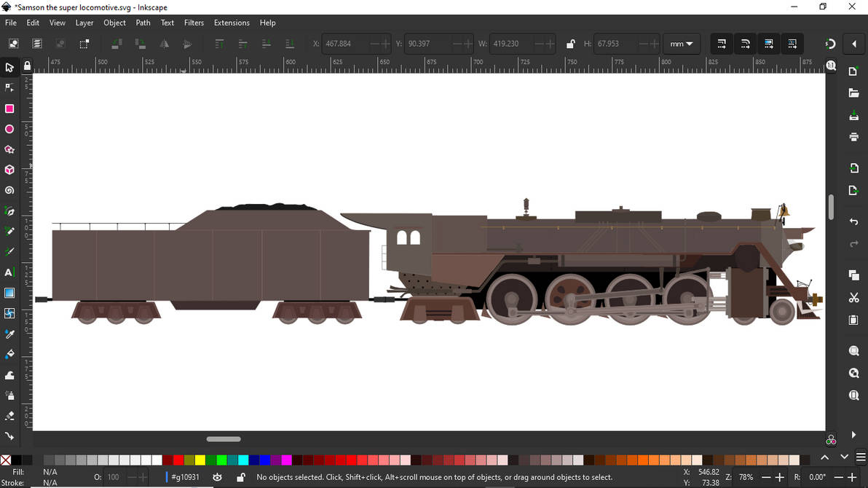This screenshot has width=868, height=488.
Task: Select the Gradient tool
Action: [9, 293]
